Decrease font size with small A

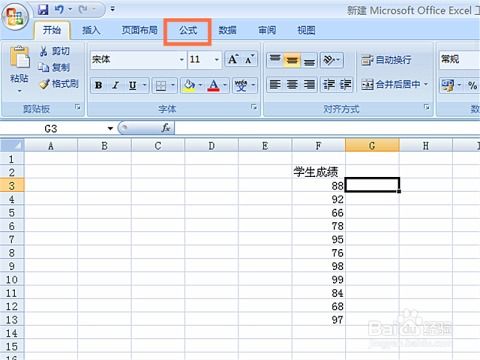click(x=249, y=59)
